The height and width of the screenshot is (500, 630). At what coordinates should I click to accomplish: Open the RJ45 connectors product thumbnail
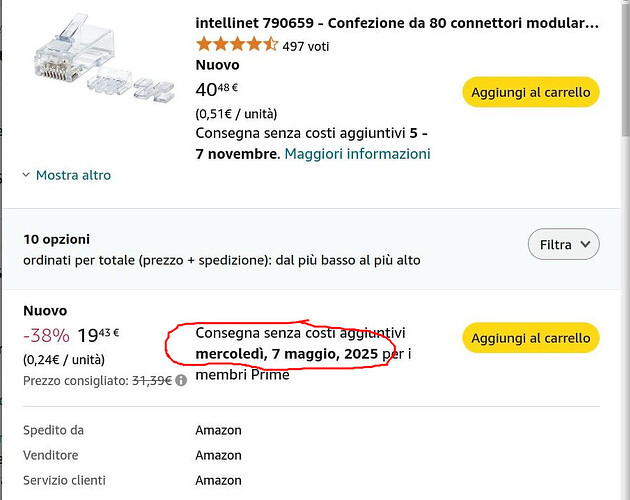104,57
